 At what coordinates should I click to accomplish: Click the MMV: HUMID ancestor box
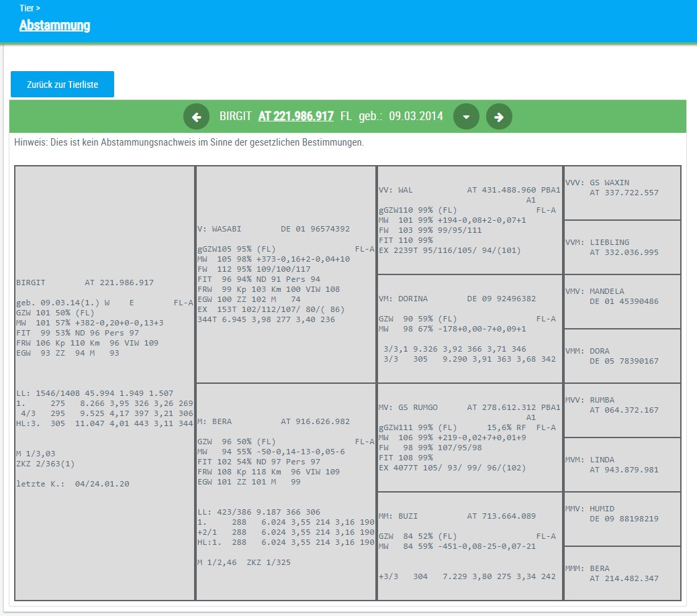[622, 519]
